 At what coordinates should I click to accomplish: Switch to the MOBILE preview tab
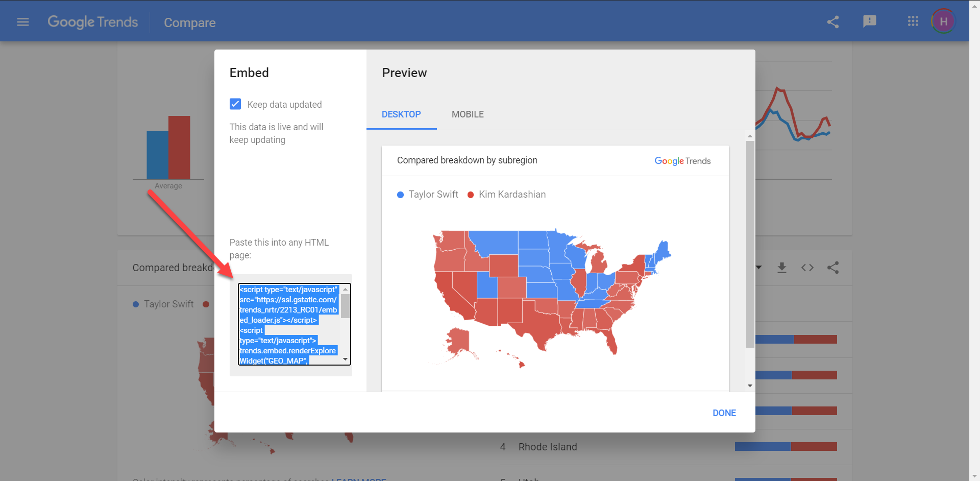468,114
